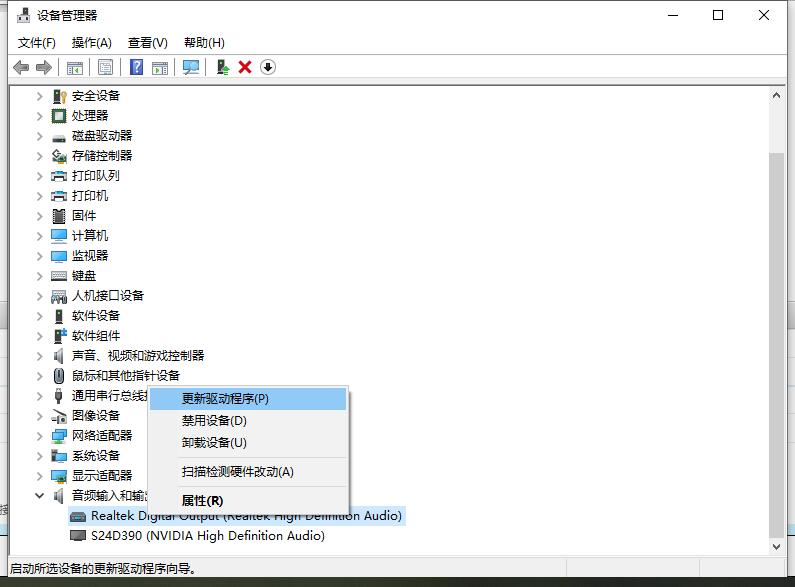Image resolution: width=795 pixels, height=587 pixels.
Task: Click the blue question mark help icon
Action: [137, 67]
